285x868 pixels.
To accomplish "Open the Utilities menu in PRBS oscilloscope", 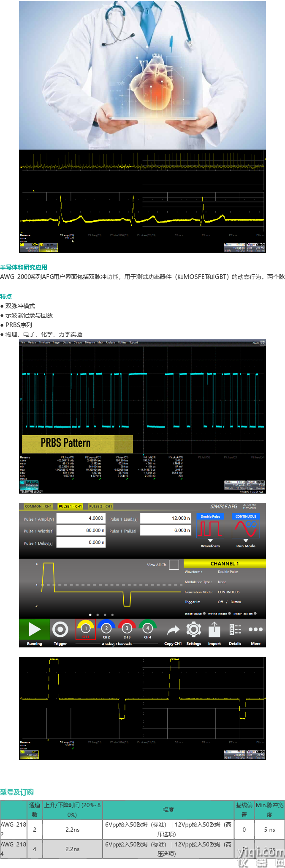I will coord(122,343).
